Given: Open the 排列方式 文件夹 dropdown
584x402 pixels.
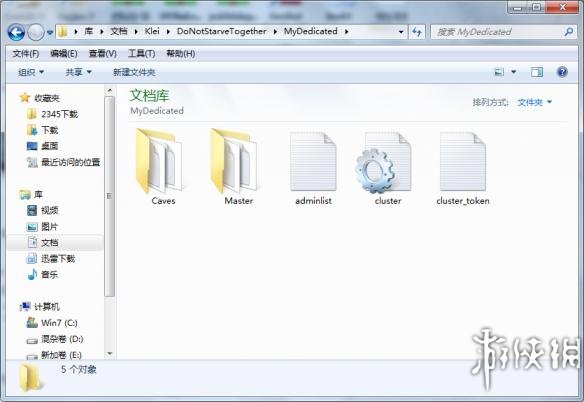Looking at the screenshot, I should [534, 102].
